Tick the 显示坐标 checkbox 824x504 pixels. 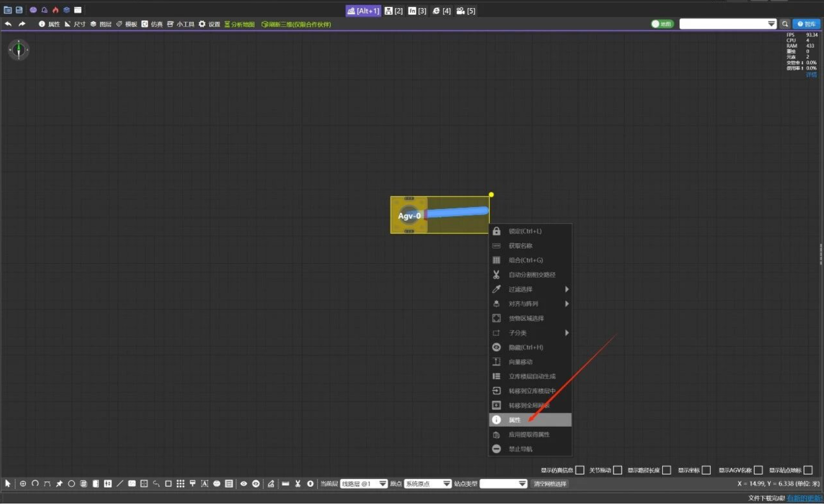tap(706, 470)
